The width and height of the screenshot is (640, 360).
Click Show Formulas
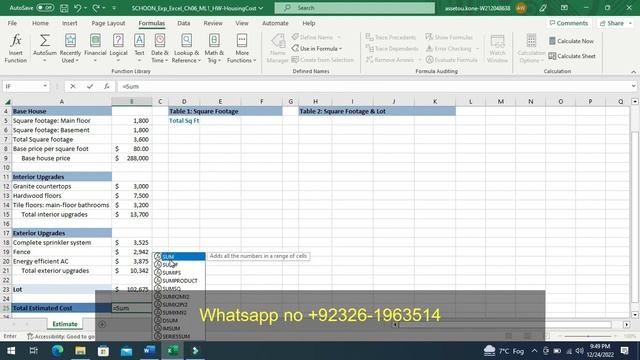click(x=449, y=37)
